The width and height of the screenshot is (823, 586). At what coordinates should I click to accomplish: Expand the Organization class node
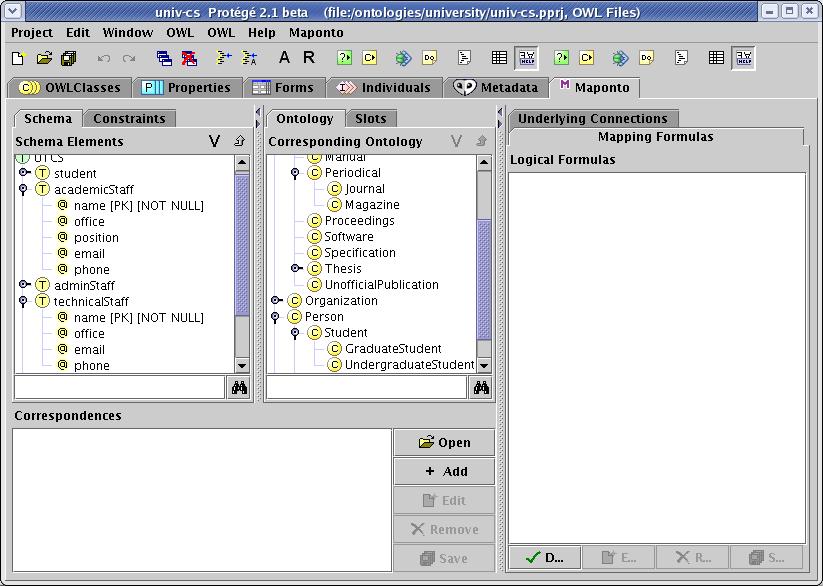pos(276,300)
